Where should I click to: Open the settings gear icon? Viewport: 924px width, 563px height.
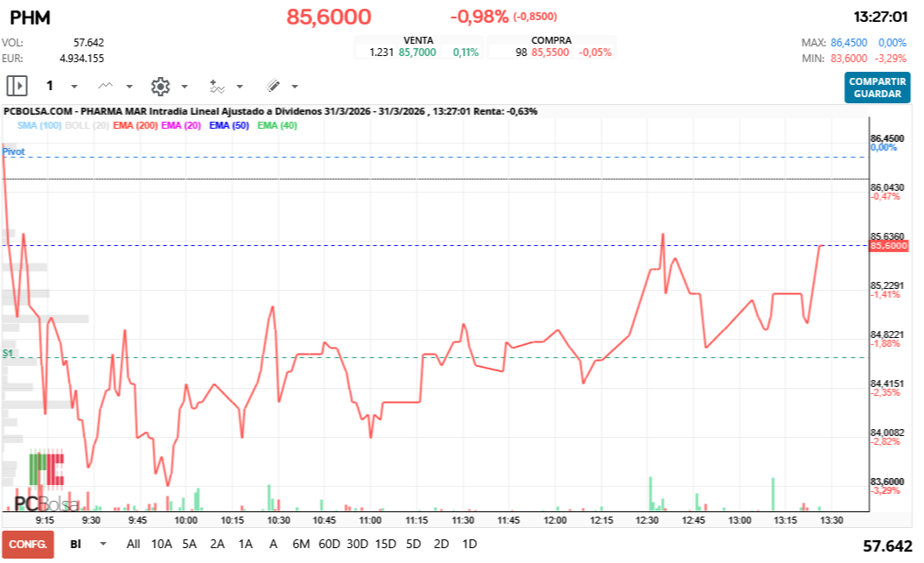point(160,86)
